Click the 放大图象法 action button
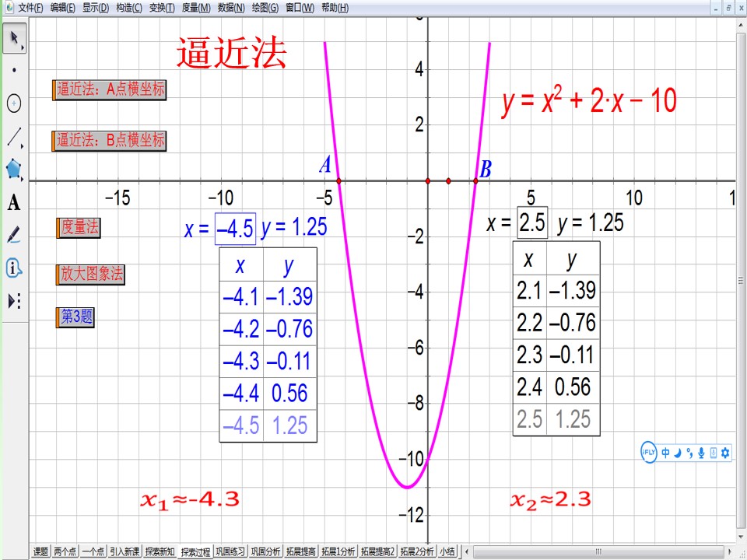 [x=90, y=275]
